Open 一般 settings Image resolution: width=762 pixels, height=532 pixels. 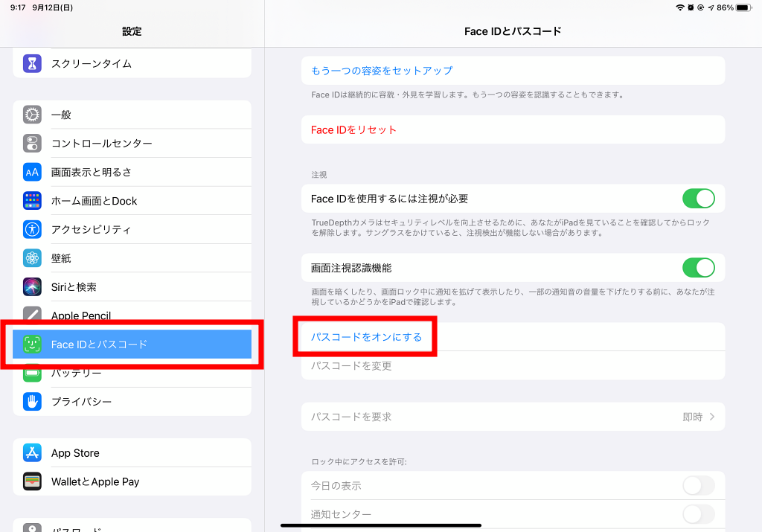(x=132, y=115)
